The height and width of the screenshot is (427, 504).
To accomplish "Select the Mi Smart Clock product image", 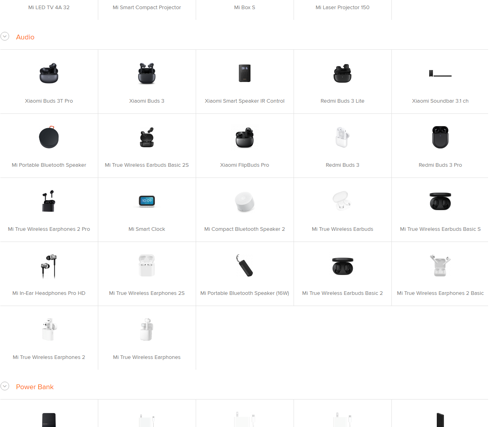I will point(147,202).
